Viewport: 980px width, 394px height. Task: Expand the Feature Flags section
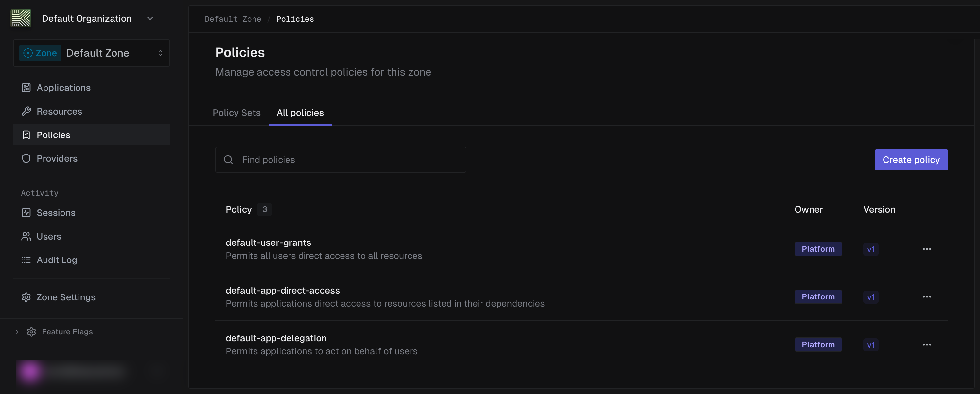point(16,331)
